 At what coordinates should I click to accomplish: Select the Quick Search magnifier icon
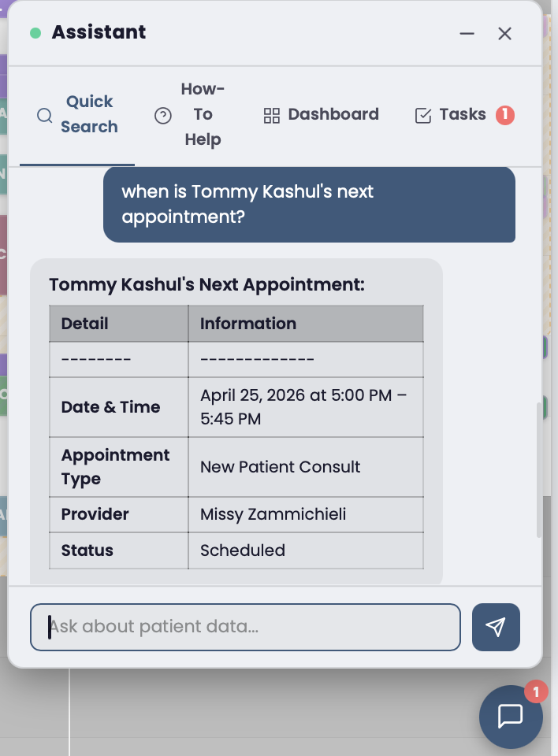click(44, 115)
